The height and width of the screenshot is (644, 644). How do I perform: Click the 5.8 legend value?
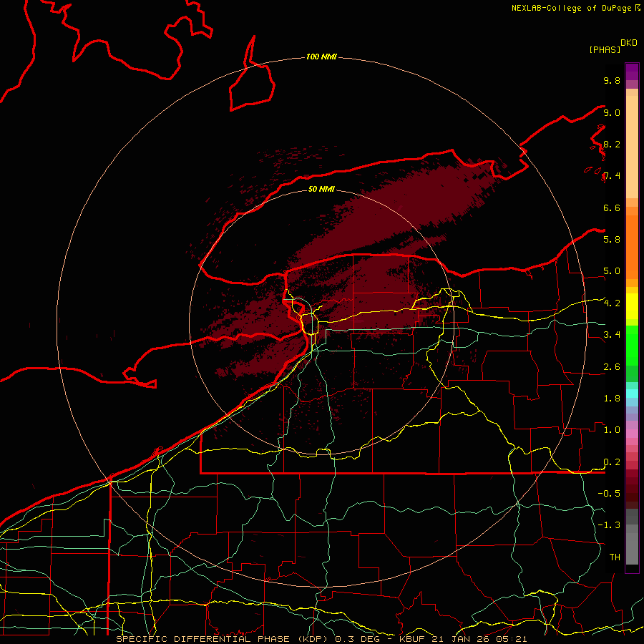point(612,240)
